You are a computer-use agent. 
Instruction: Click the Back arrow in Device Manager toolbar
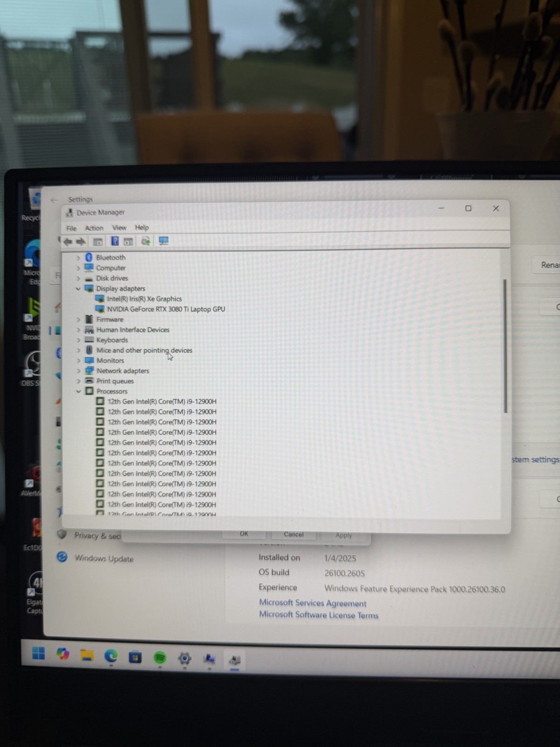pos(68,241)
